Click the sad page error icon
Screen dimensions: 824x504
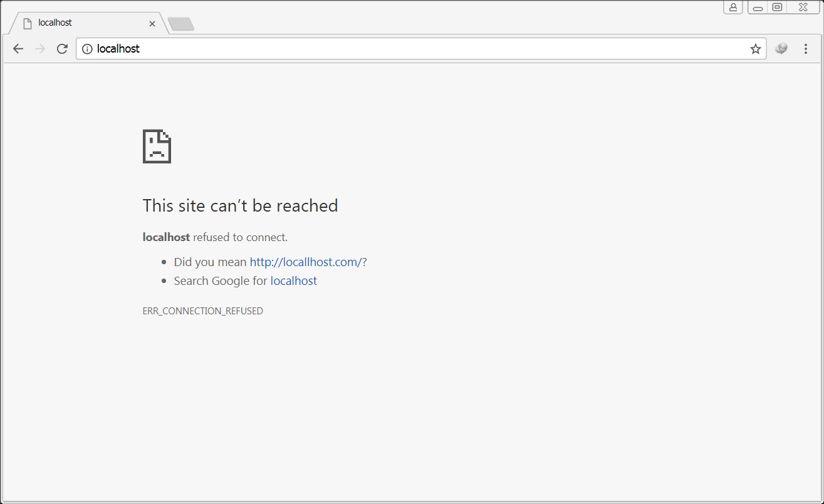(x=157, y=147)
